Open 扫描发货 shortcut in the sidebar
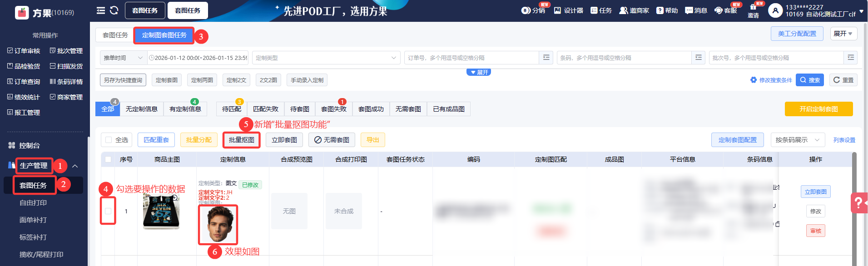The image size is (868, 266). click(66, 66)
